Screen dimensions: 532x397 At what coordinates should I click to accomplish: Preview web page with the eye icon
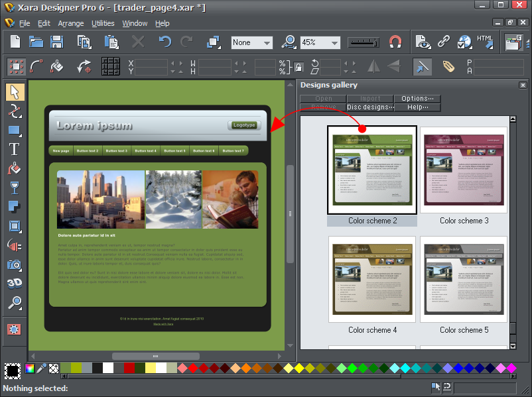point(423,42)
